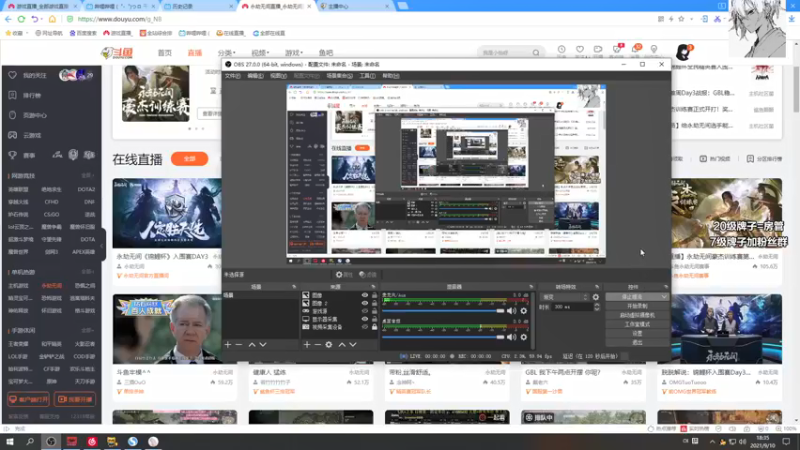This screenshot has width=800, height=450.
Task: Expand the 游戏 dropdown in Douyu navigation
Action: (x=294, y=53)
